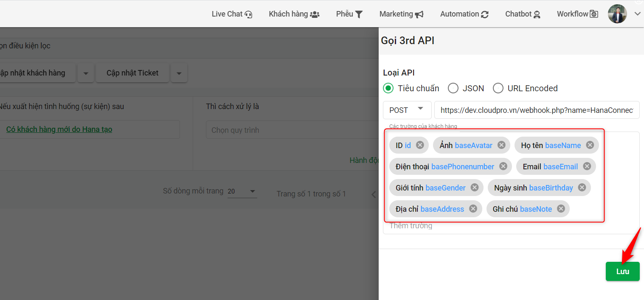Viewport: 644px width, 300px height.
Task: Click the Workflow settings icon
Action: point(594,14)
